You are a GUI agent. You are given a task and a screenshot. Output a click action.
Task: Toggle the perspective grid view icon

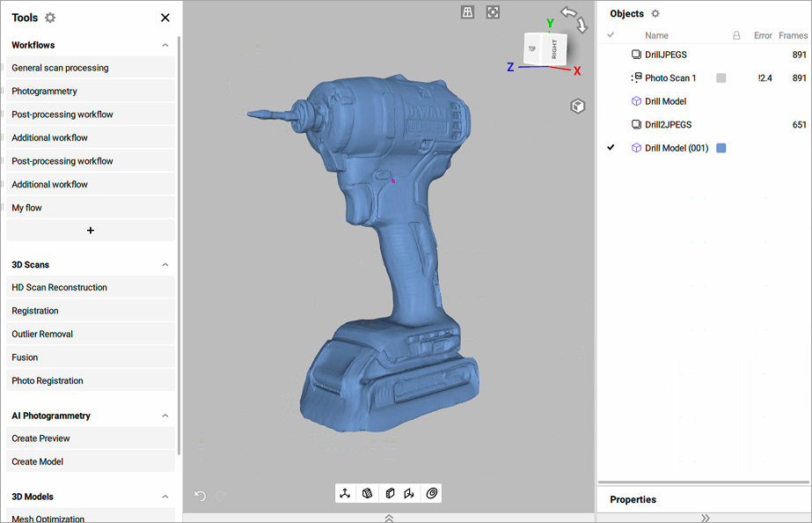click(468, 12)
